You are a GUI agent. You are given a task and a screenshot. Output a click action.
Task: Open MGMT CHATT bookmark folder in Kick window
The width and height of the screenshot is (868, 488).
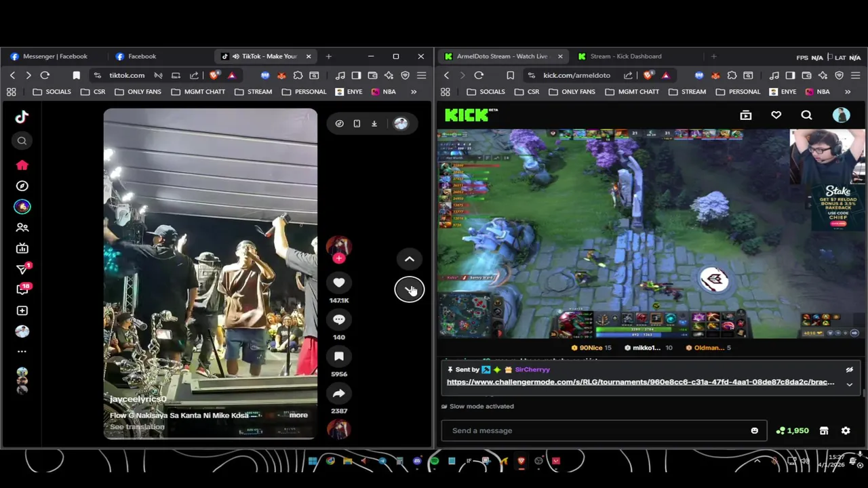click(631, 91)
